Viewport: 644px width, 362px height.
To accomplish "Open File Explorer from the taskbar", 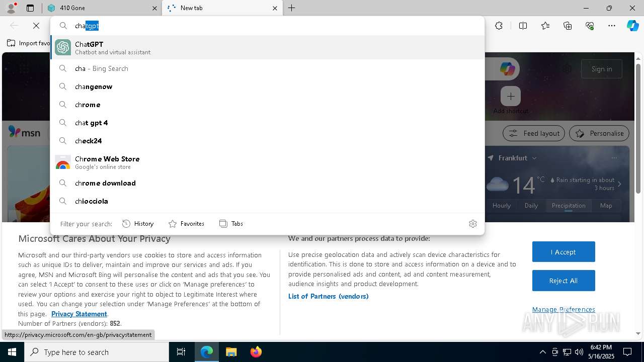I will (231, 352).
